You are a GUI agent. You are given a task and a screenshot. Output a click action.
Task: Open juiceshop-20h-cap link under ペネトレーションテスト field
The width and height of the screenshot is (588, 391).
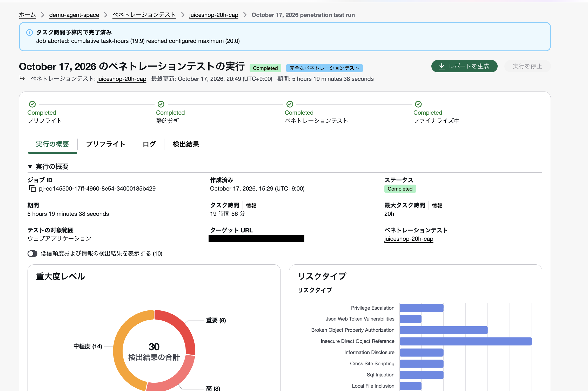[409, 239]
